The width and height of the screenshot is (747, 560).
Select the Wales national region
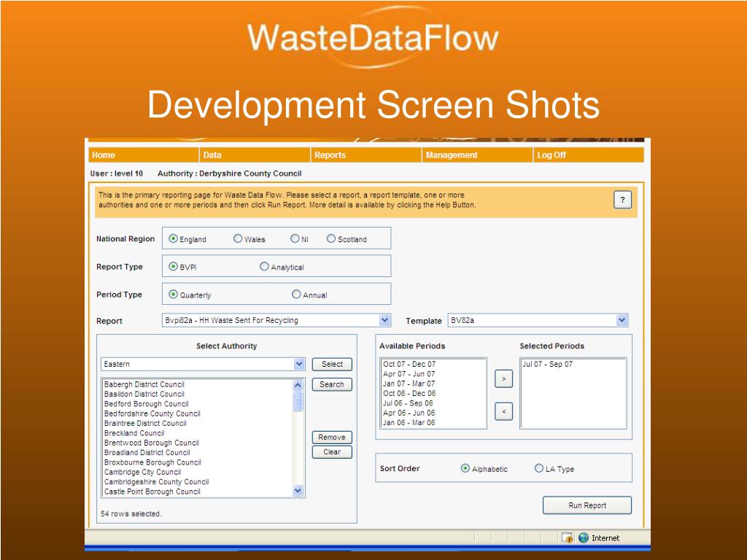click(x=238, y=238)
